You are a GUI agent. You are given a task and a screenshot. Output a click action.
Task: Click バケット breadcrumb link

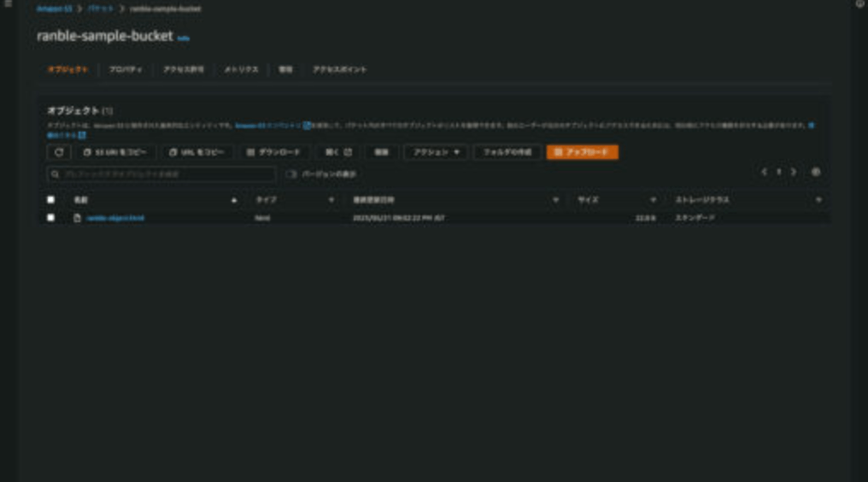[x=100, y=9]
